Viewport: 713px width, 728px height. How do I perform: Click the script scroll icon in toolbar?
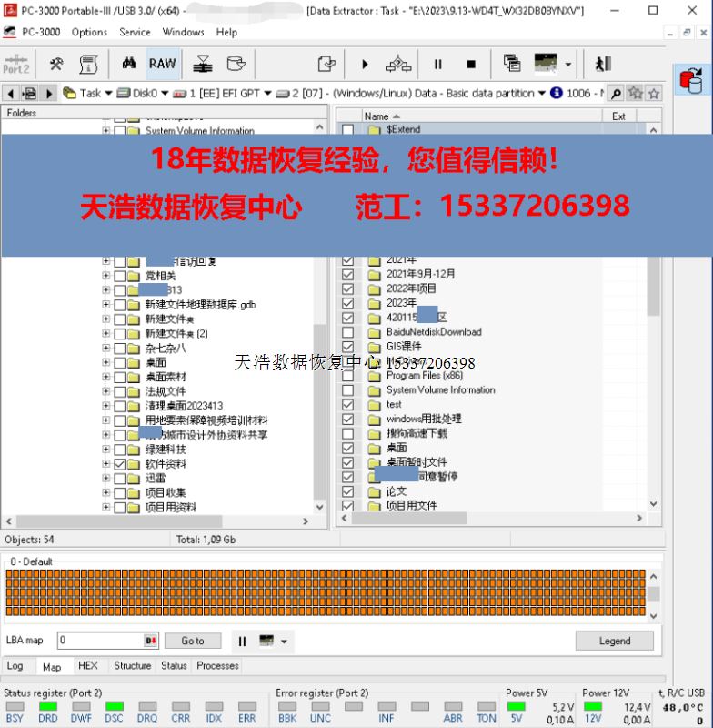88,64
